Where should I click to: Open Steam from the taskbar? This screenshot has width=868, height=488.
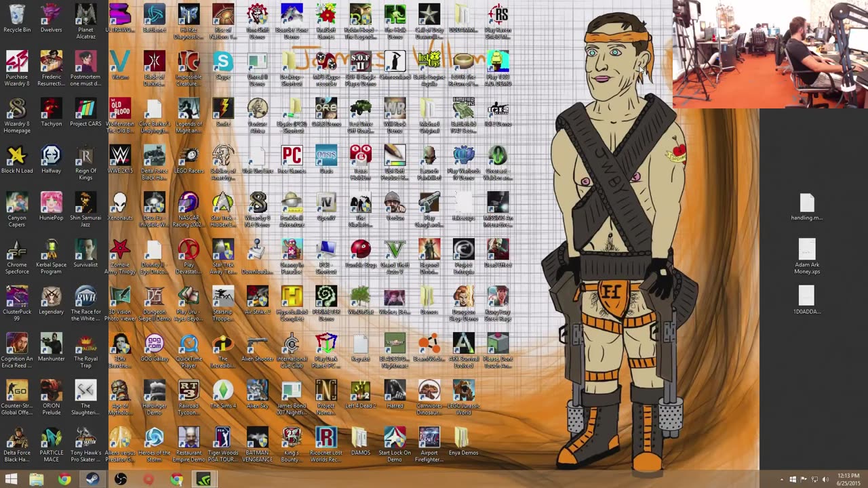(x=92, y=479)
